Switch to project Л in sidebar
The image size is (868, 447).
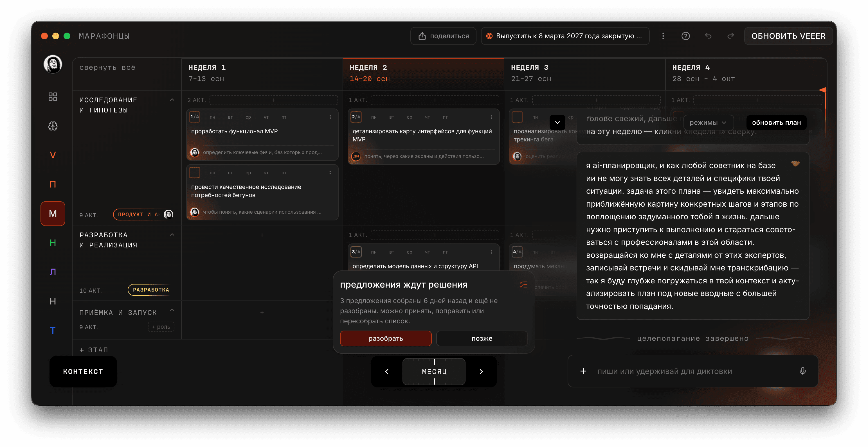[x=53, y=272]
